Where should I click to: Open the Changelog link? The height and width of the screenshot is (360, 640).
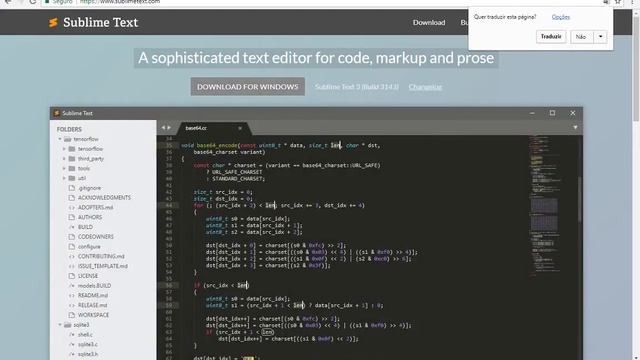click(425, 87)
